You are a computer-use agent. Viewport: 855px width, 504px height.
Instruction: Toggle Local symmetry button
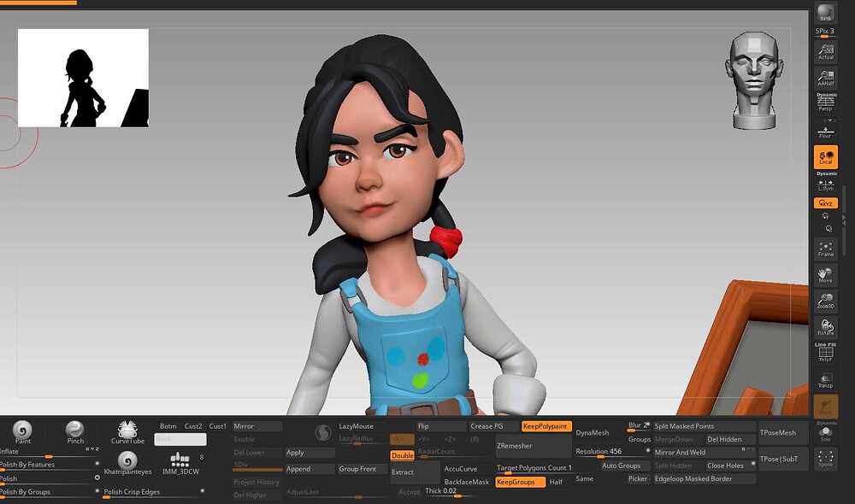(x=826, y=157)
